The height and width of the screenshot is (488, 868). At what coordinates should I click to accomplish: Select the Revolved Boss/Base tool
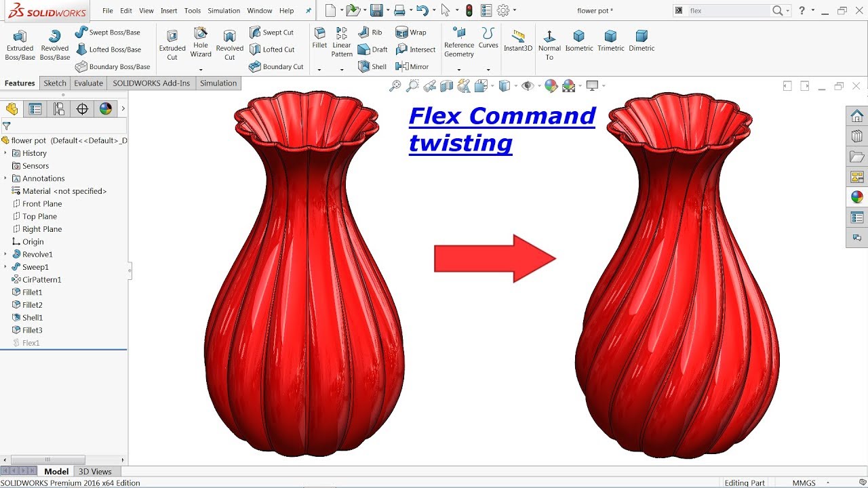54,45
